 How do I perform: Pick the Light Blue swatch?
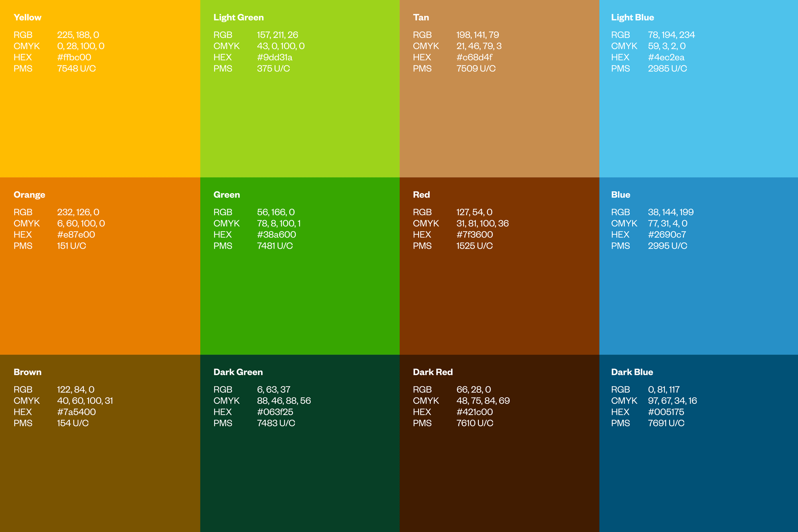(x=698, y=120)
